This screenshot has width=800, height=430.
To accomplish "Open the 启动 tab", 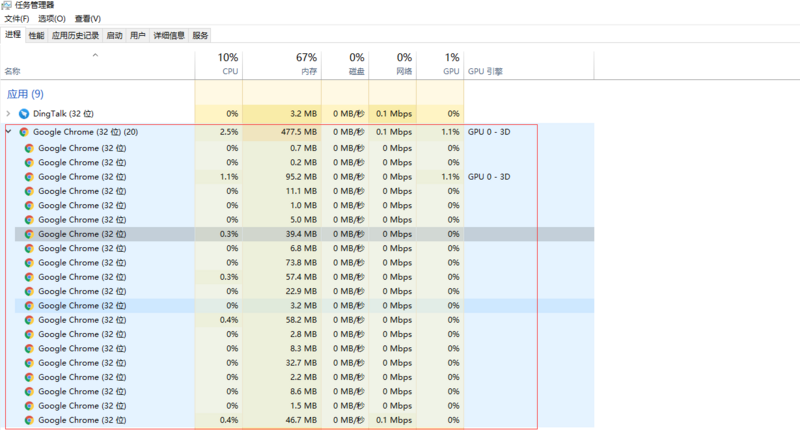I will pyautogui.click(x=114, y=36).
